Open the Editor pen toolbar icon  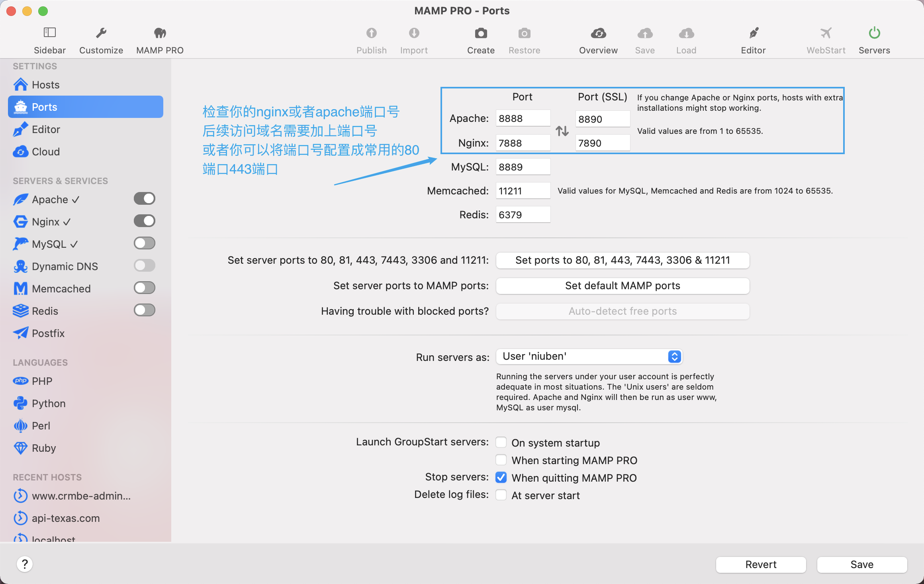753,33
